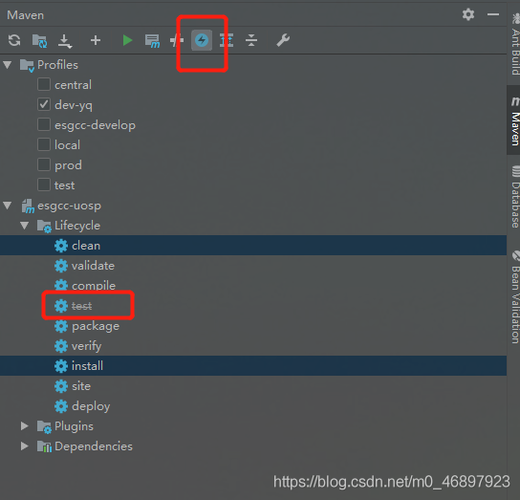Open the Bean Validation side tab
520x500 pixels.
point(515,297)
